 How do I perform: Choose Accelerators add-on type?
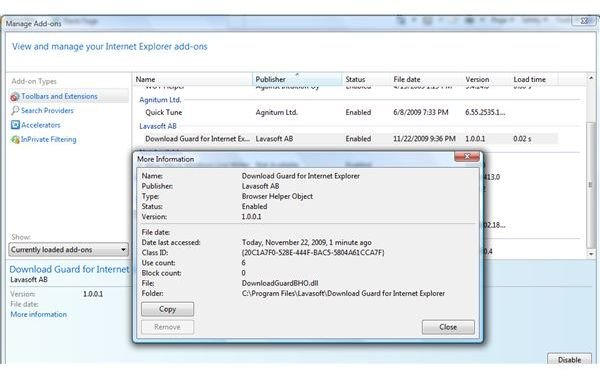(x=41, y=125)
